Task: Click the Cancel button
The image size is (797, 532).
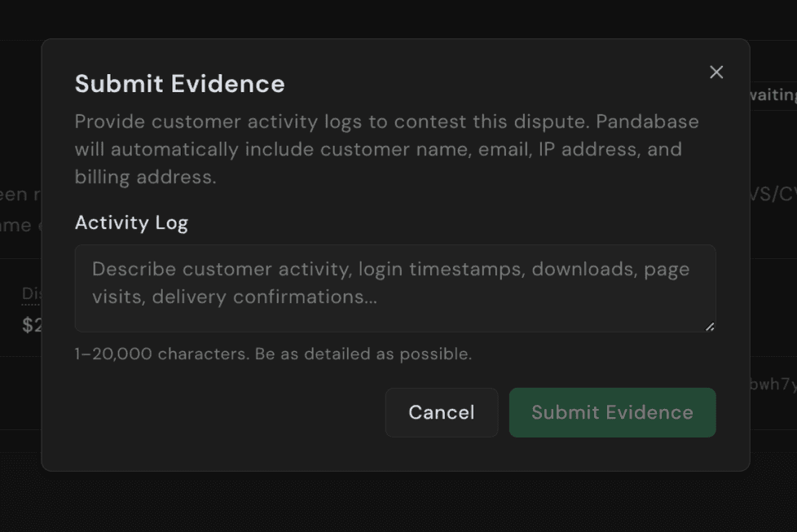Action: 441,412
